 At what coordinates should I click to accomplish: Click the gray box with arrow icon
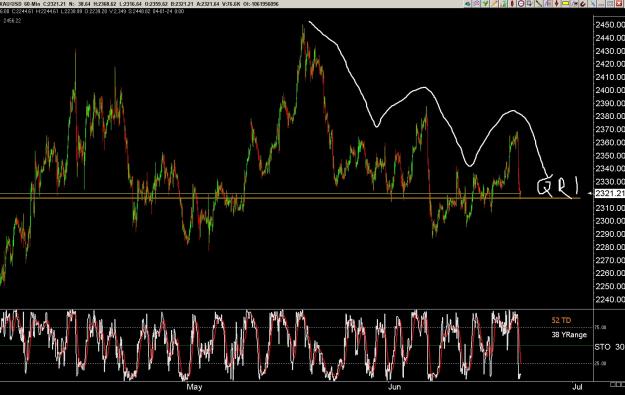pos(529,4)
